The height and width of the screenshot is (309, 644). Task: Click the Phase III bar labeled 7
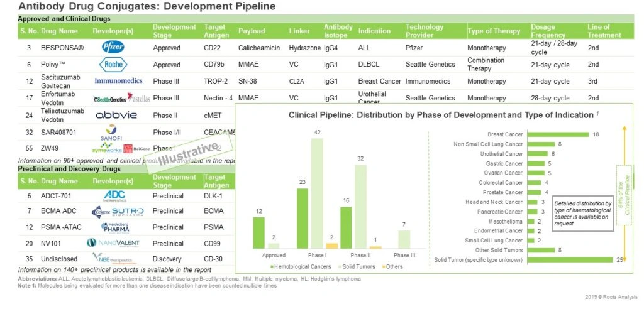pyautogui.click(x=404, y=239)
